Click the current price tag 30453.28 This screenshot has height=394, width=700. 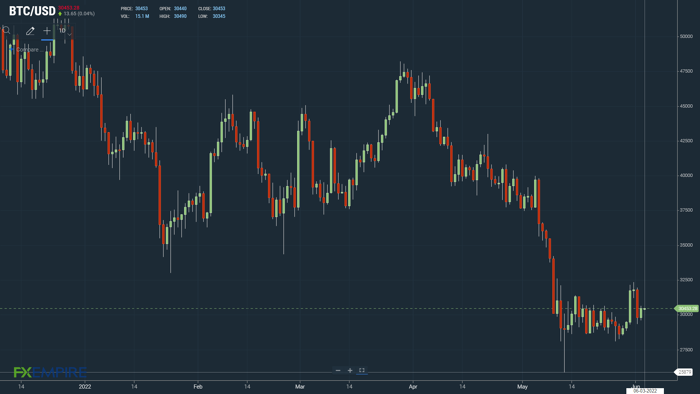coord(687,308)
